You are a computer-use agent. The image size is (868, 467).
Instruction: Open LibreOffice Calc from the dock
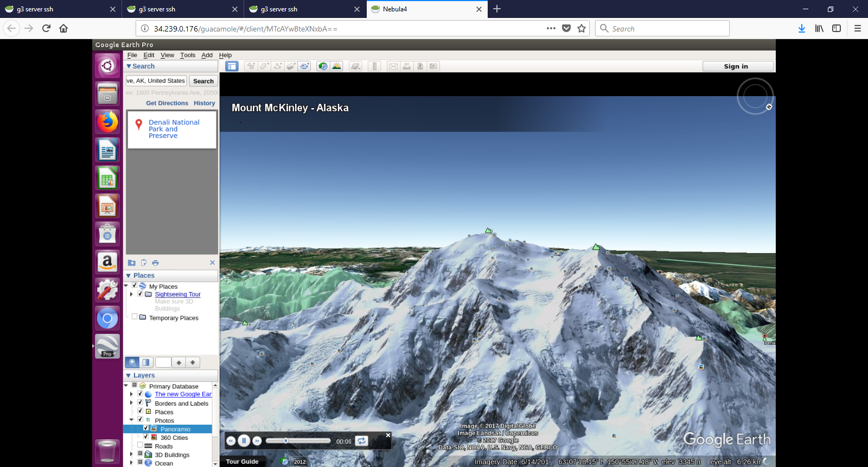click(x=107, y=178)
